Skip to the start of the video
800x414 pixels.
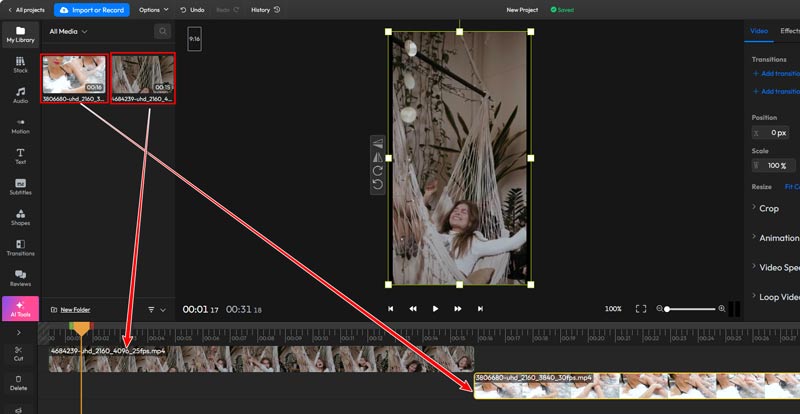pyautogui.click(x=390, y=309)
